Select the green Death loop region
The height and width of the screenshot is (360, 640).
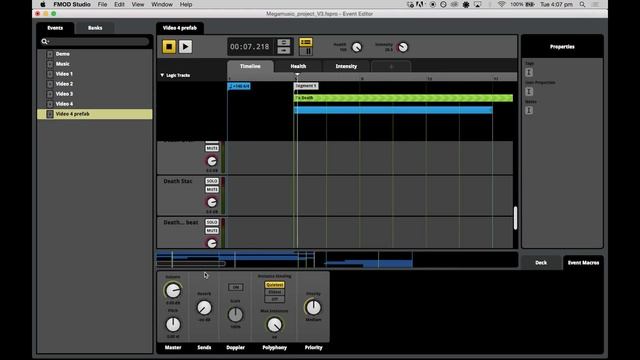click(x=403, y=98)
